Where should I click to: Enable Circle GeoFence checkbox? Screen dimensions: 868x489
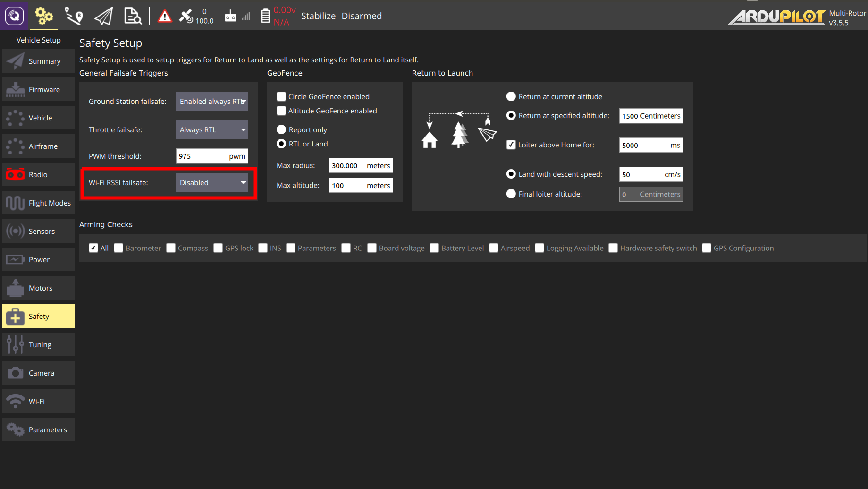pos(281,96)
